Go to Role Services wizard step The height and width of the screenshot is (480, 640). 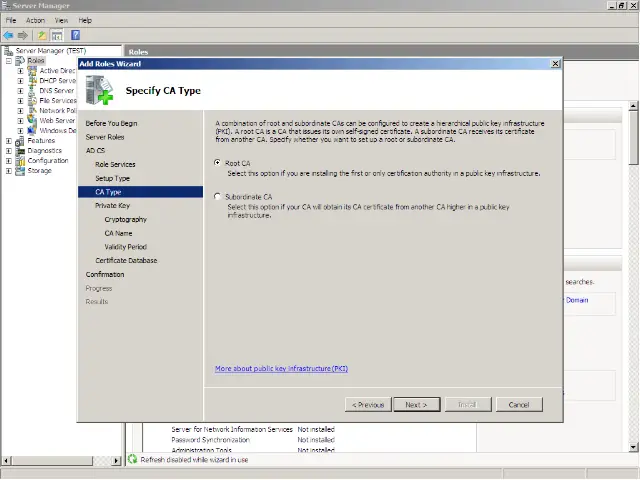click(115, 164)
